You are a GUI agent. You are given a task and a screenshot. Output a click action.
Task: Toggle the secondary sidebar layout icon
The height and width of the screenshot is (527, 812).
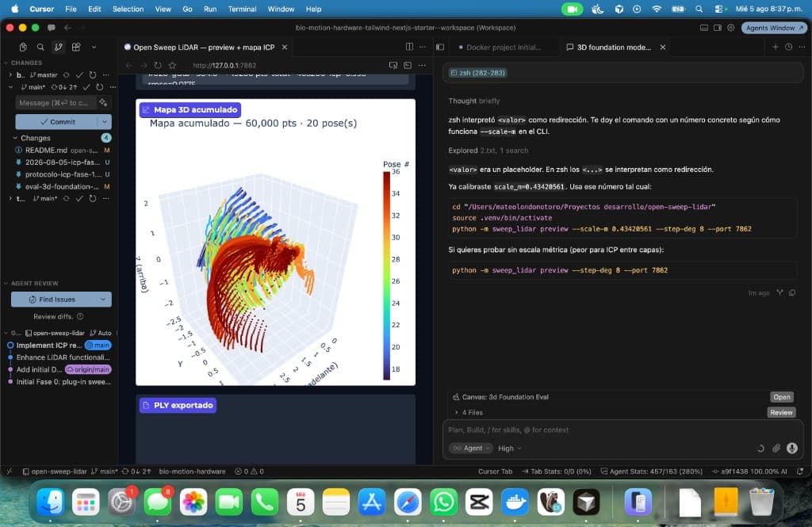click(x=717, y=28)
